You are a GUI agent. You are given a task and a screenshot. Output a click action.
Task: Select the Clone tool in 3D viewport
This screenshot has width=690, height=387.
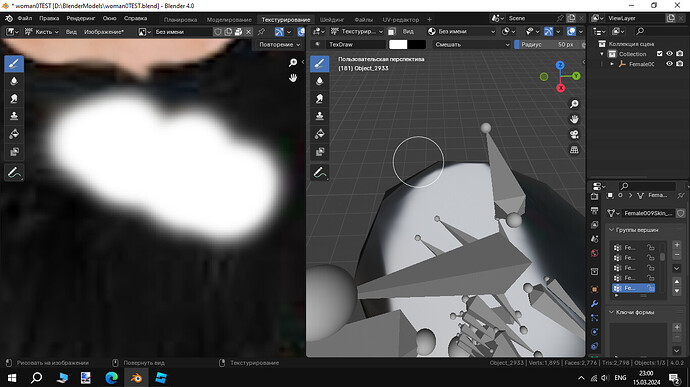point(320,116)
